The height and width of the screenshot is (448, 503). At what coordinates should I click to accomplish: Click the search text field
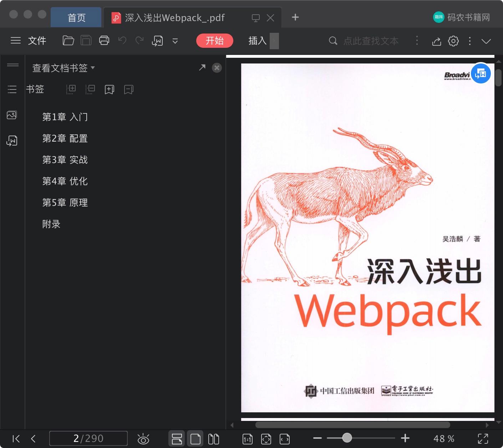pos(371,41)
